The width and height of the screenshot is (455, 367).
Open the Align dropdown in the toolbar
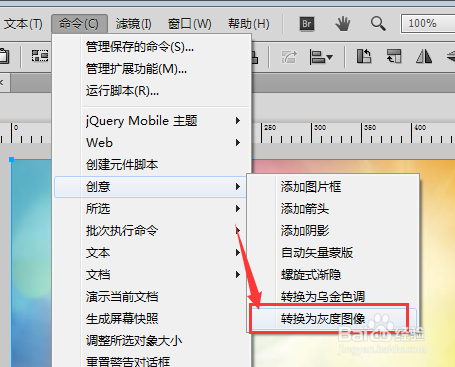[x=321, y=57]
